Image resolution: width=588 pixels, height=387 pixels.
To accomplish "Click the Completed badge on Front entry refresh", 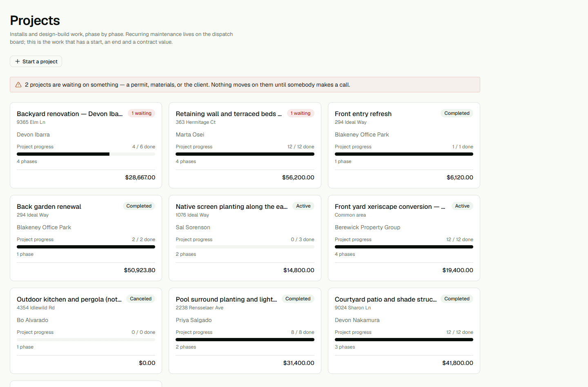I will click(457, 113).
